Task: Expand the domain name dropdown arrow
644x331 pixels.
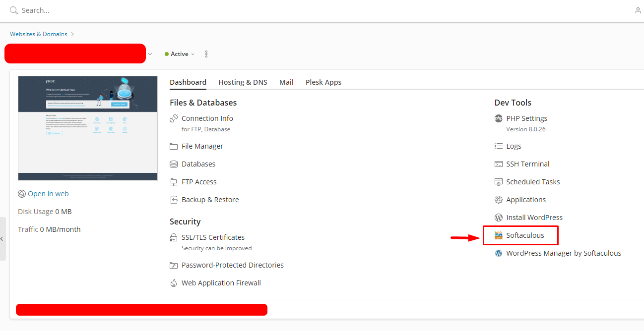Action: point(150,54)
